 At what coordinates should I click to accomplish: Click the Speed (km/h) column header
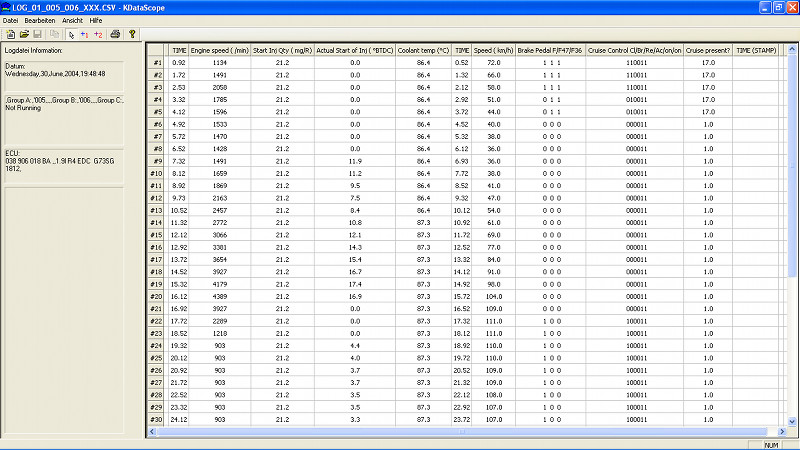pos(493,50)
